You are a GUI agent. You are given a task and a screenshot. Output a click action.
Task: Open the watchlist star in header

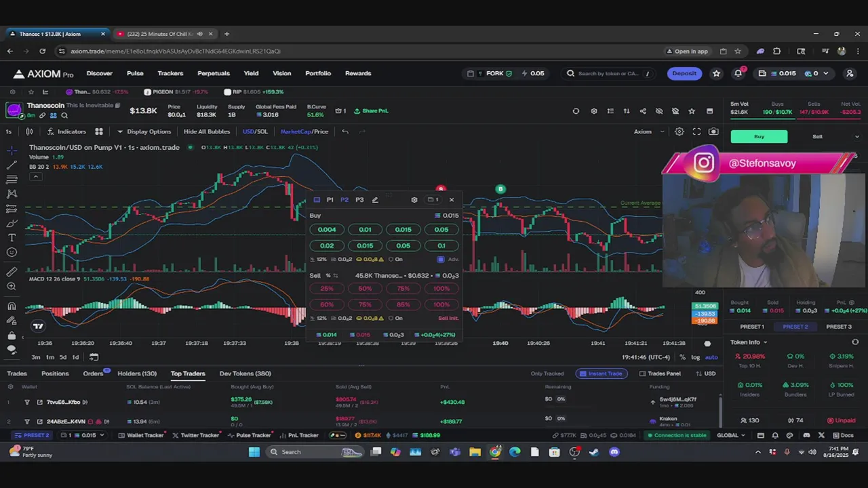pyautogui.click(x=716, y=73)
